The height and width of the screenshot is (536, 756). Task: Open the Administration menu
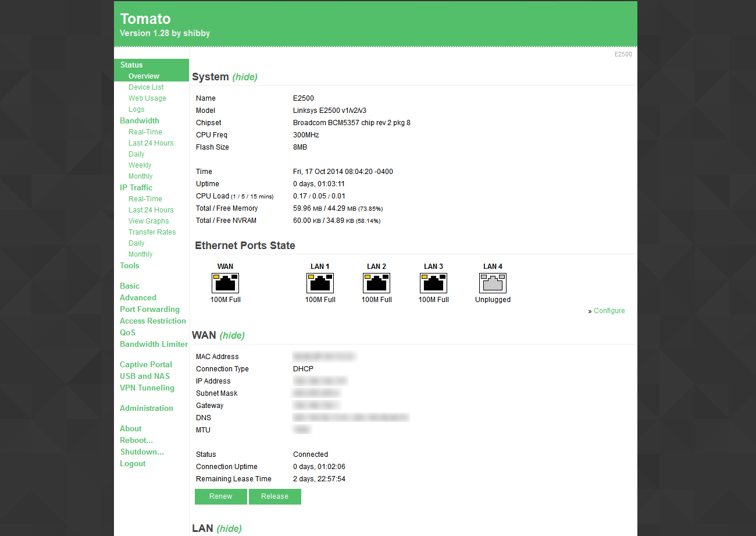(x=147, y=408)
